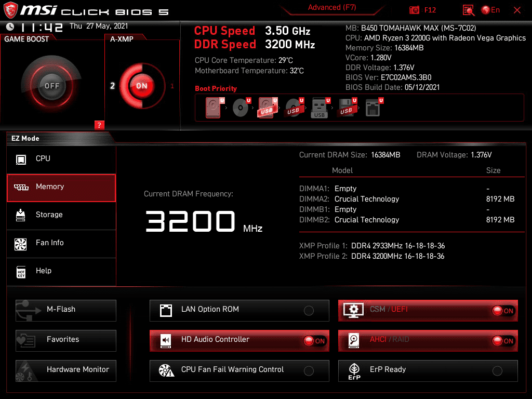Screen dimensions: 532x399
Task: Click the CPU fan warning icon
Action: [166, 371]
